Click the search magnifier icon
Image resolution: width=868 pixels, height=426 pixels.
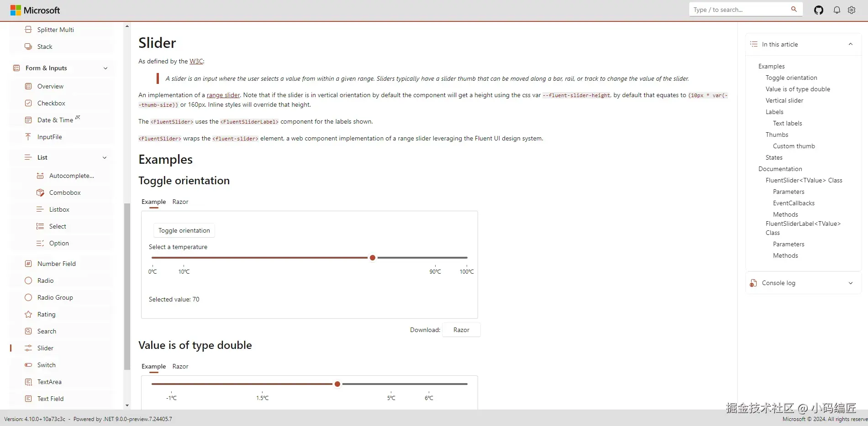tap(794, 9)
